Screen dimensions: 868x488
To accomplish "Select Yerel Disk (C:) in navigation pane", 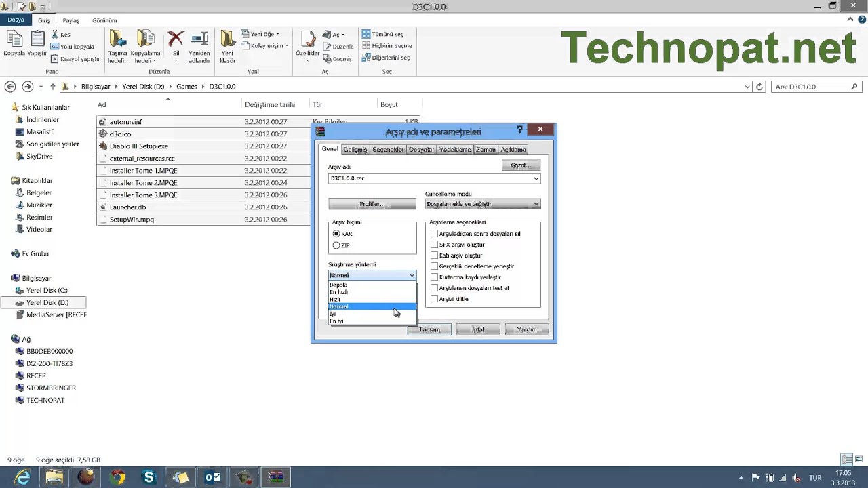I will (47, 291).
